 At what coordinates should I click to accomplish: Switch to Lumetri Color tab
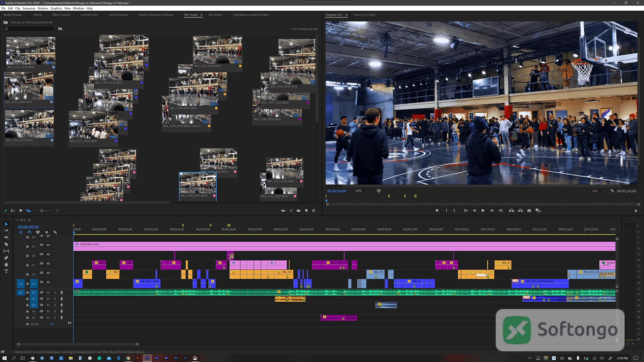pos(89,15)
